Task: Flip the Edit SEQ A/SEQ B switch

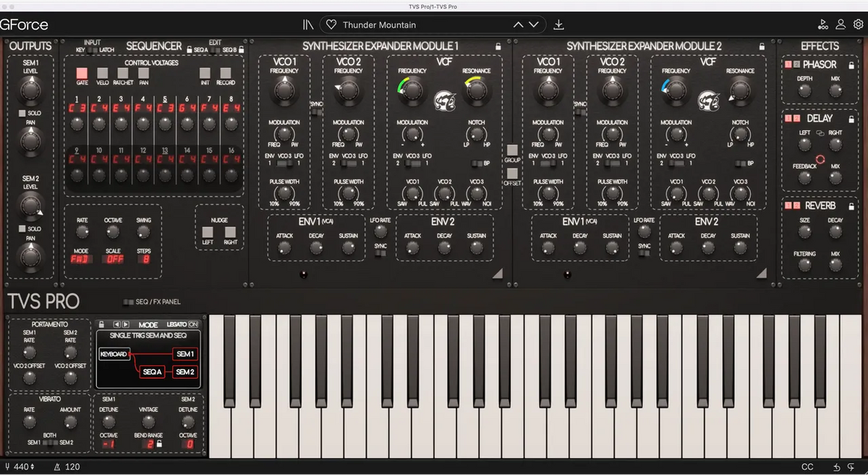Action: click(216, 50)
